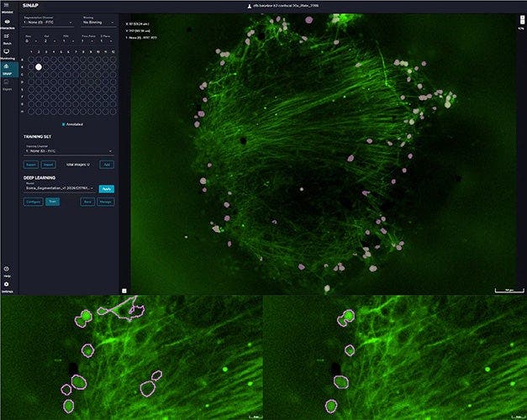Open the Monitoring section icon
The height and width of the screenshot is (420, 527).
(x=7, y=51)
